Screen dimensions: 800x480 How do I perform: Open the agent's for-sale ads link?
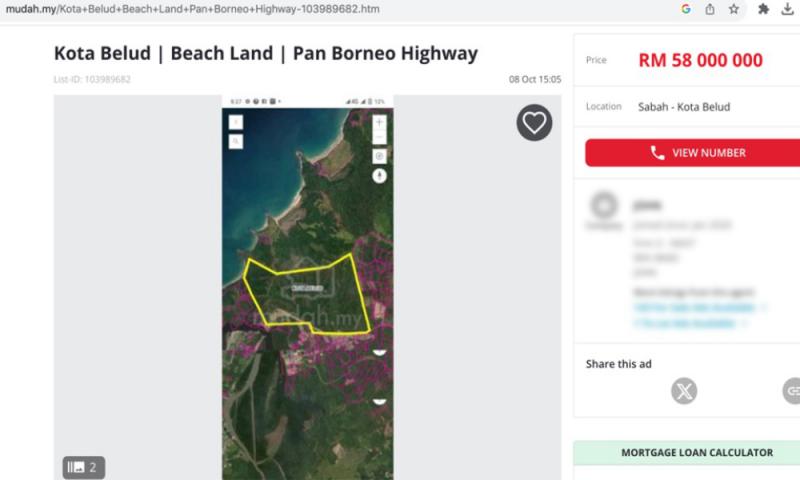(x=693, y=307)
